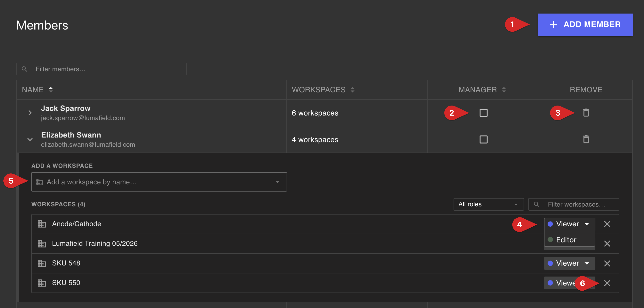Click the plus icon on Add Member
The image size is (644, 308).
[553, 25]
